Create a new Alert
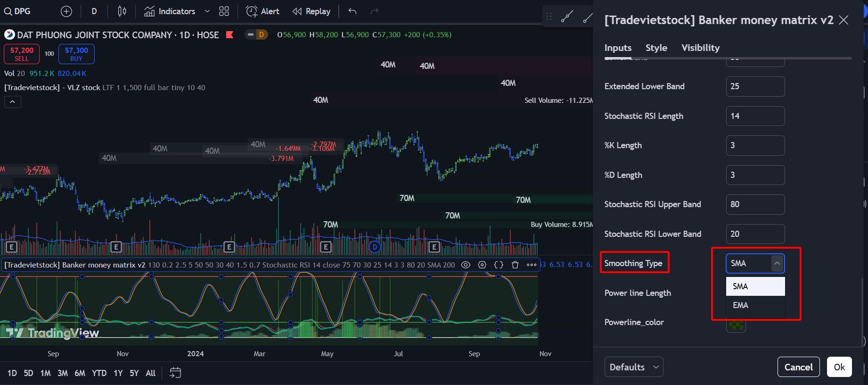The height and width of the screenshot is (385, 868). pyautogui.click(x=263, y=11)
